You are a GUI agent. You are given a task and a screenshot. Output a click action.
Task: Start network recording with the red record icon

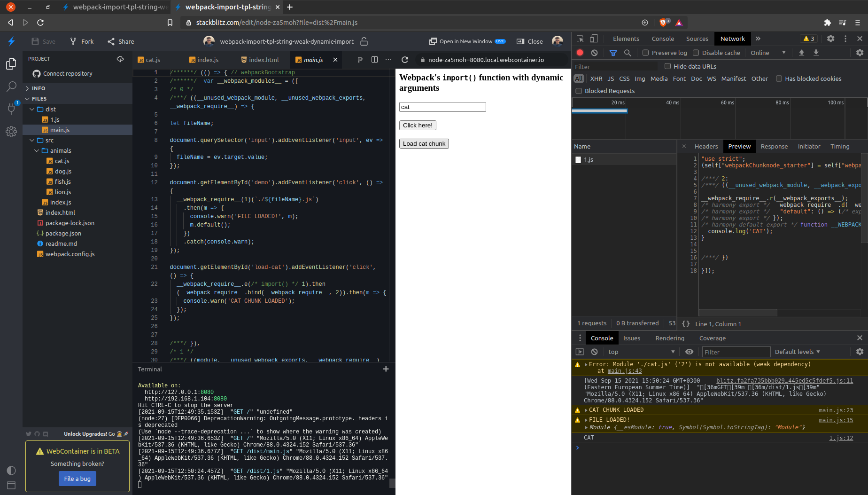point(580,53)
